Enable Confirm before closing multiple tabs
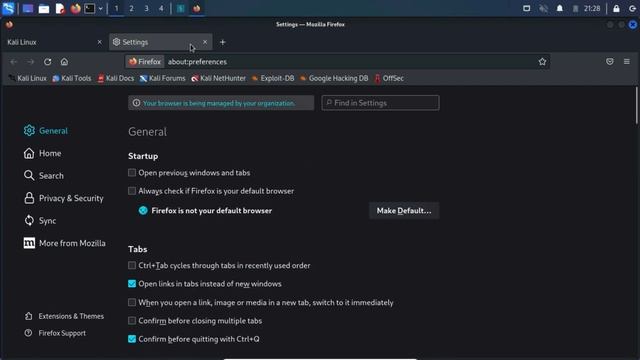The height and width of the screenshot is (360, 640). 132,321
